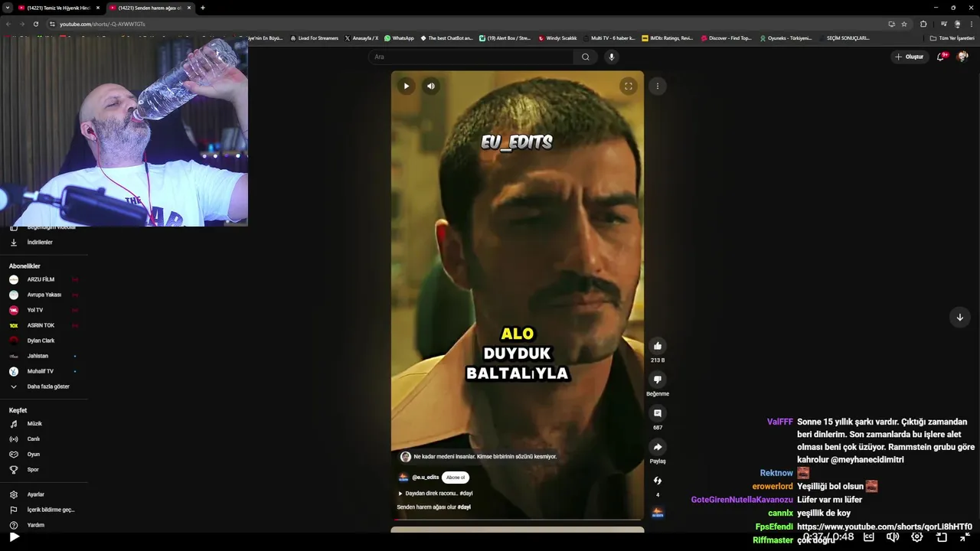This screenshot has width=980, height=551.
Task: Mute the Shorts video volume icon
Action: [x=431, y=86]
